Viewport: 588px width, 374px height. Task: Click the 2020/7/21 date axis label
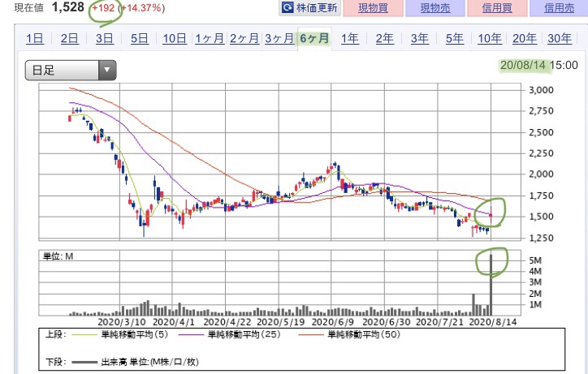point(439,322)
